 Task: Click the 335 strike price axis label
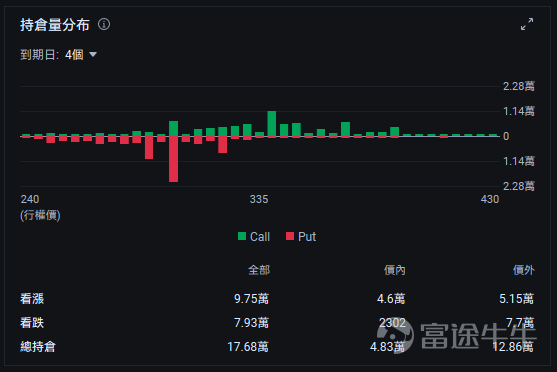tap(259, 199)
